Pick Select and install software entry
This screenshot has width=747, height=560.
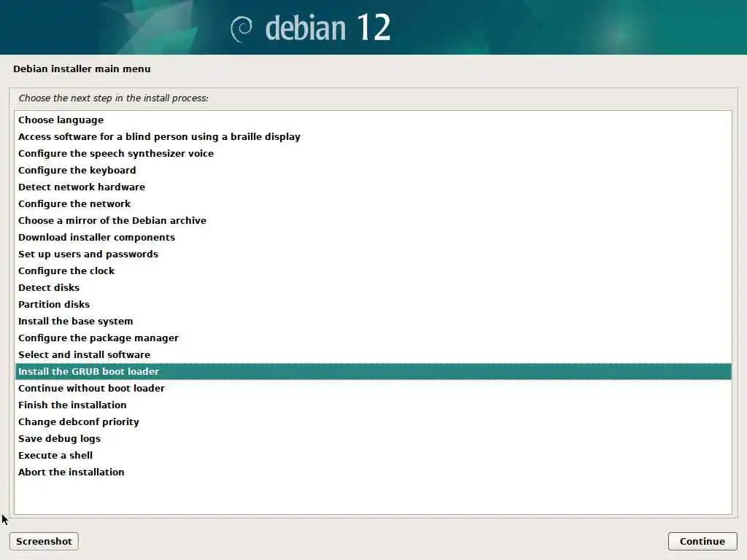tap(373, 355)
